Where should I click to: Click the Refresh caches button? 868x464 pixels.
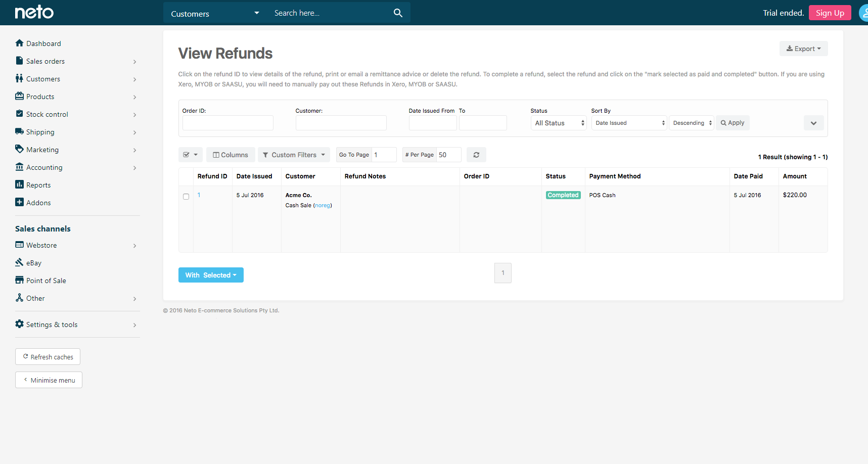tap(48, 356)
